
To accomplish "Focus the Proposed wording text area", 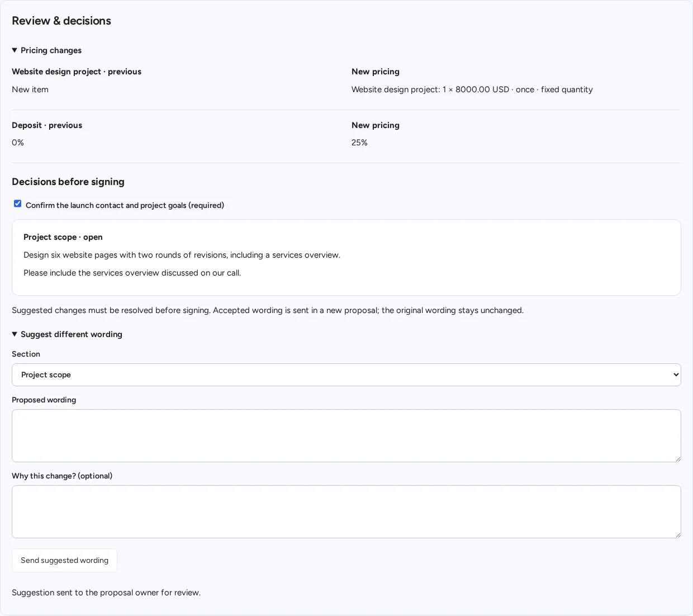I will coord(346,435).
